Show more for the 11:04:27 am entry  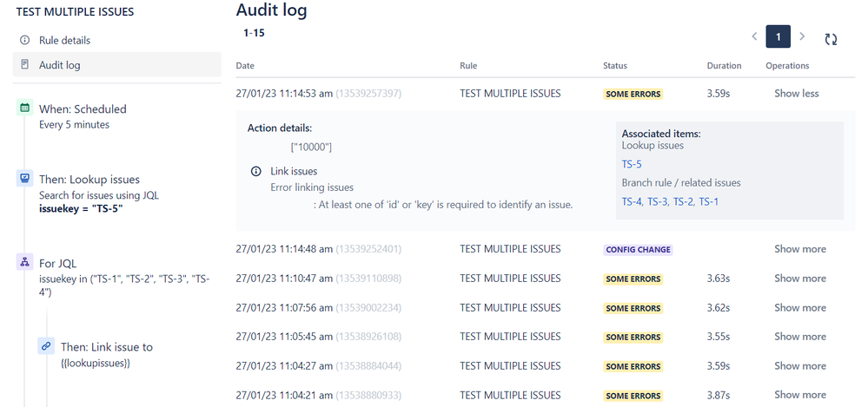[x=800, y=365]
